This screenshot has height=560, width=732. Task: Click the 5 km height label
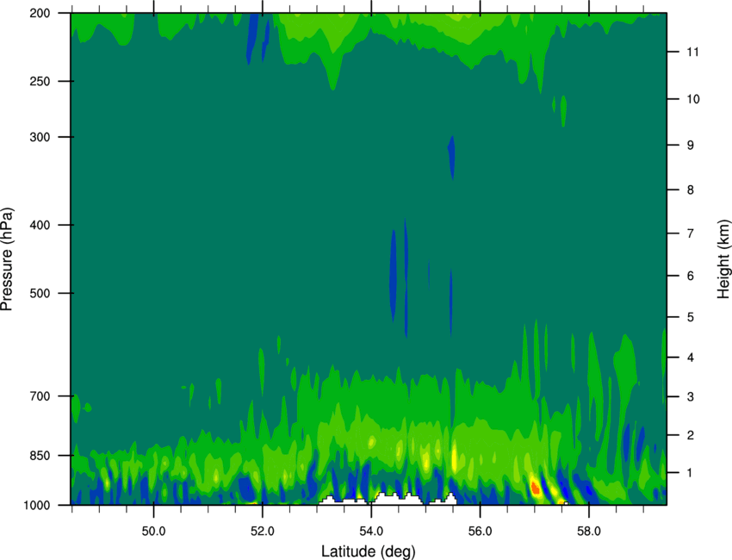click(x=691, y=317)
